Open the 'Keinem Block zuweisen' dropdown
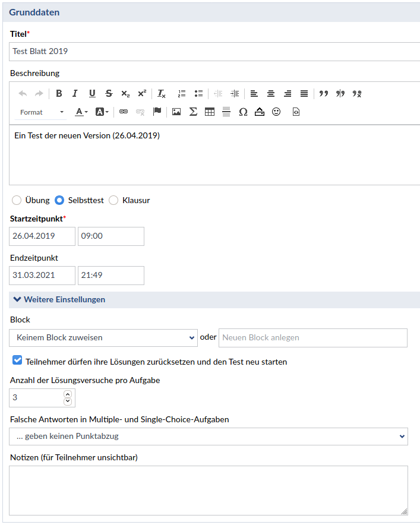420x525 pixels. [103, 337]
